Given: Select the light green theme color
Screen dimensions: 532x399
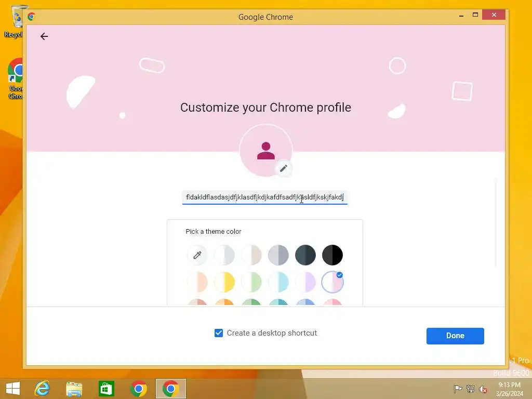Looking at the screenshot, I should (x=251, y=282).
